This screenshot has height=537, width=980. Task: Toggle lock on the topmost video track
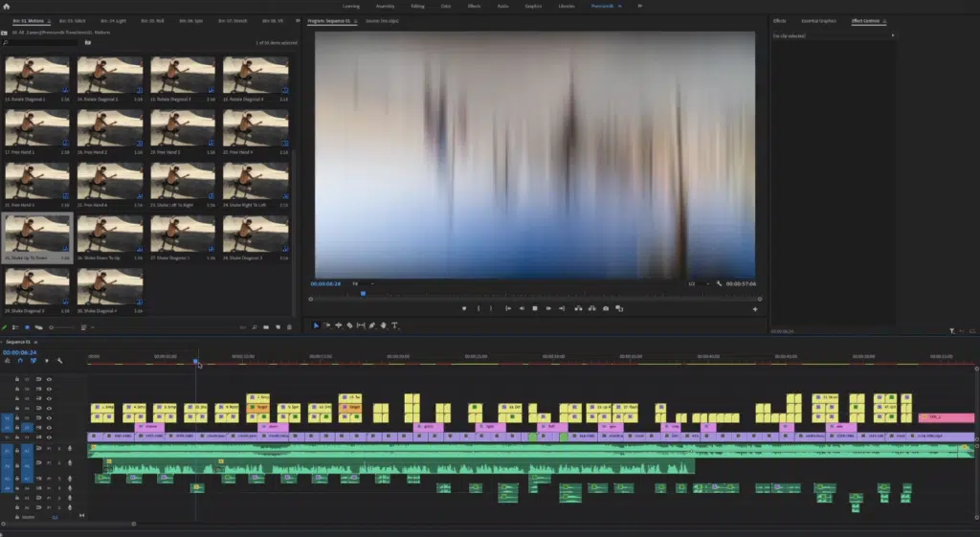tap(17, 379)
